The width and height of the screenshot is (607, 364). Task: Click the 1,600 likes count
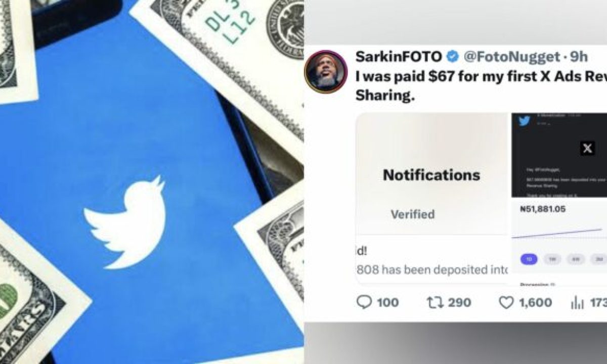535,303
